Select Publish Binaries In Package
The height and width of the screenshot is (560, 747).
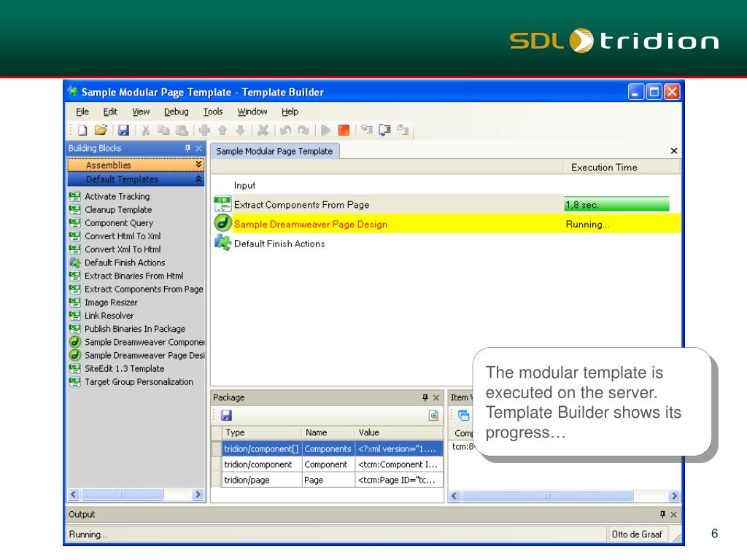[x=135, y=329]
